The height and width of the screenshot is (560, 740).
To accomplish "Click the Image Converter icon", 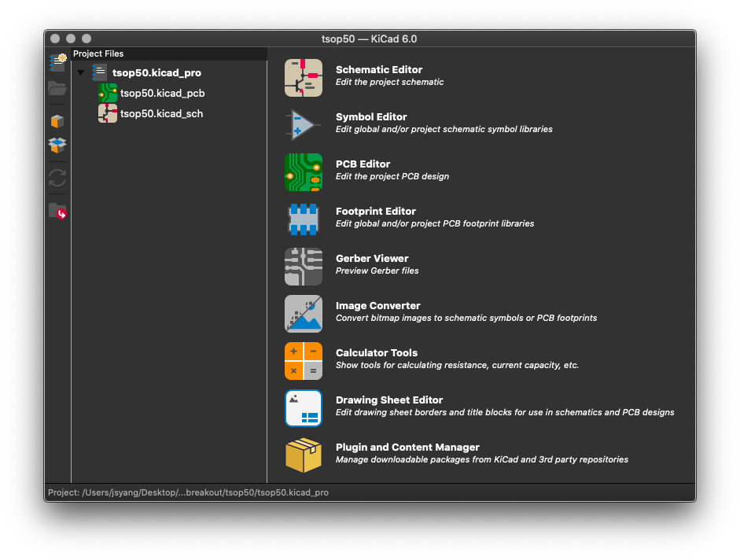I will pos(303,314).
